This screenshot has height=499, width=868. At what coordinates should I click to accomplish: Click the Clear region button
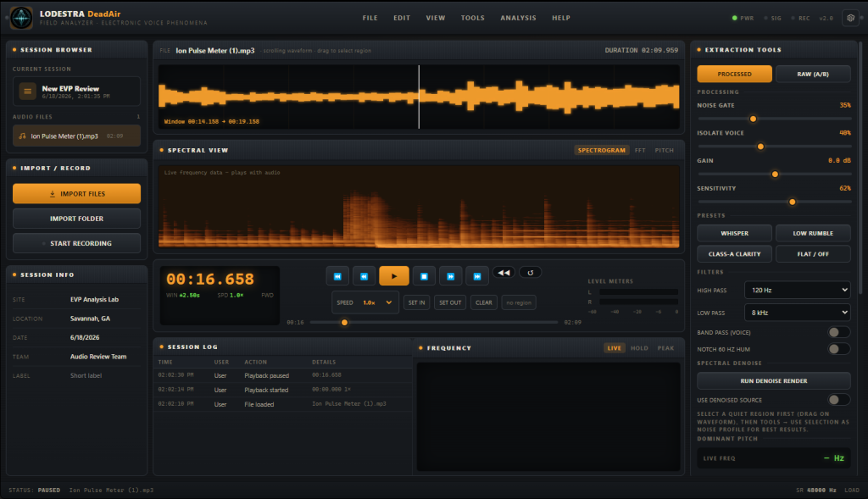484,302
